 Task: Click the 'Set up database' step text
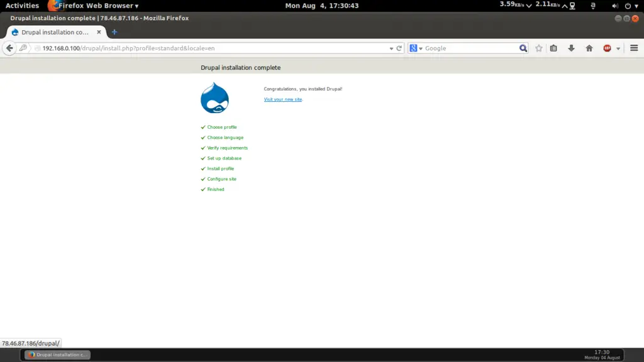225,158
